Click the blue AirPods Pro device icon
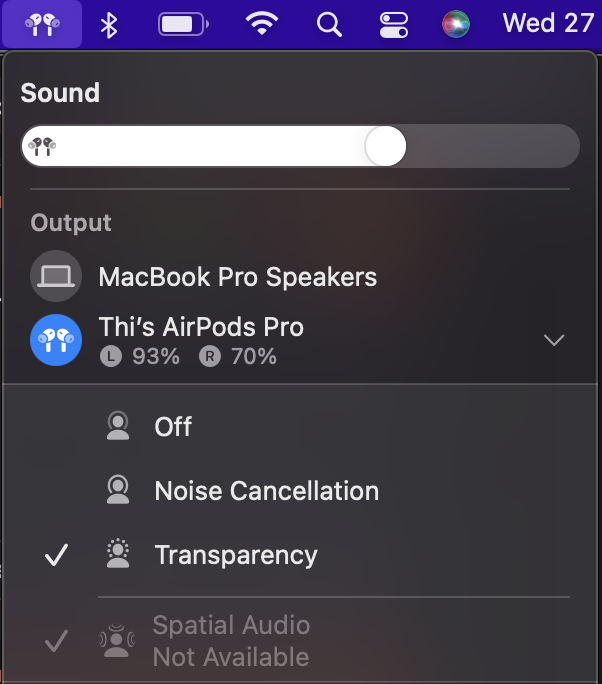The height and width of the screenshot is (684, 602). (x=56, y=340)
